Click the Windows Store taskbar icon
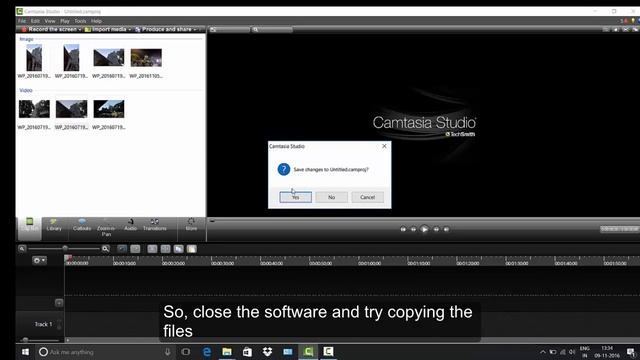Viewport: 640px width, 360px height. pos(247,351)
